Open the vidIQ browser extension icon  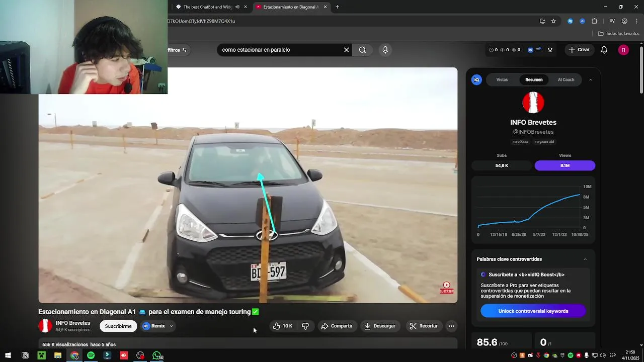(x=582, y=21)
